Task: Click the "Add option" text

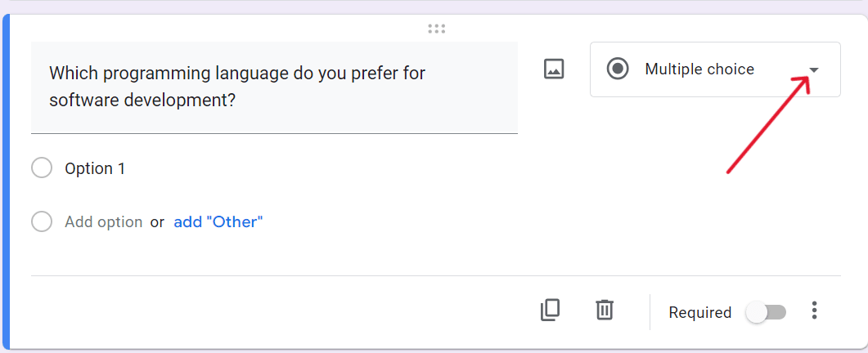Action: pos(103,221)
